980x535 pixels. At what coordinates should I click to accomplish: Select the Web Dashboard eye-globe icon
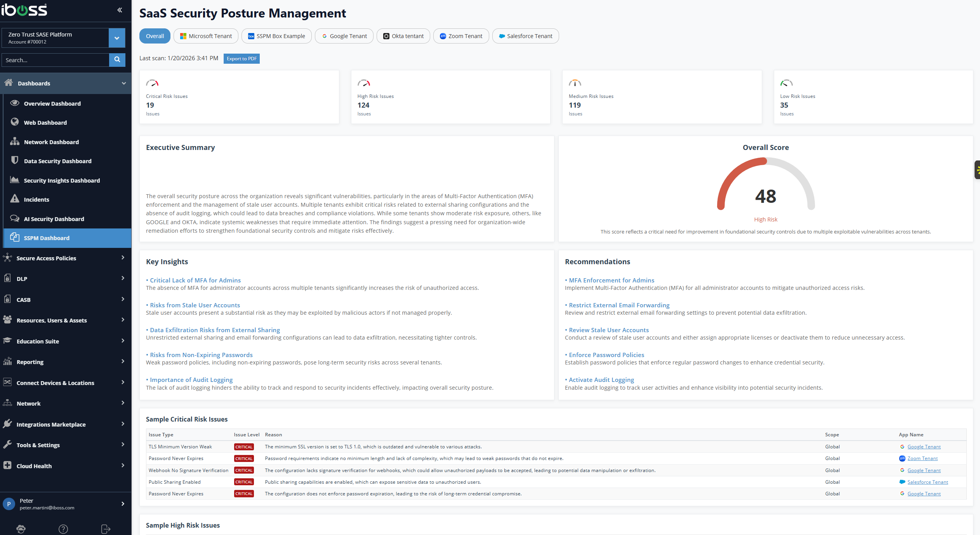[14, 122]
